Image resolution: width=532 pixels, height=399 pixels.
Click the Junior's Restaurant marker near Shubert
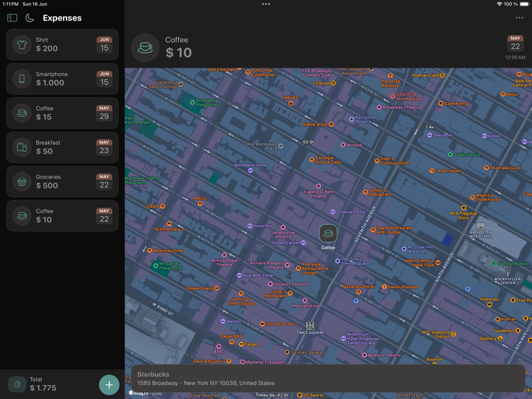click(290, 294)
